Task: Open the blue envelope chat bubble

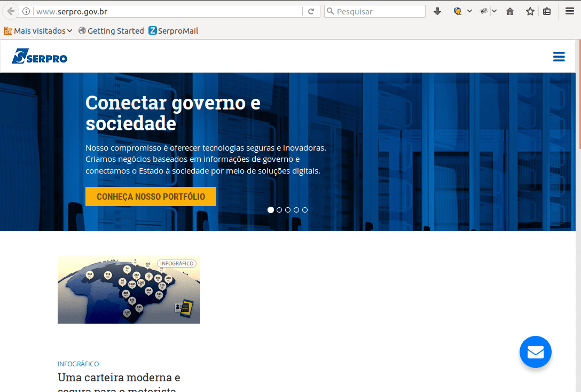Action: pos(535,351)
